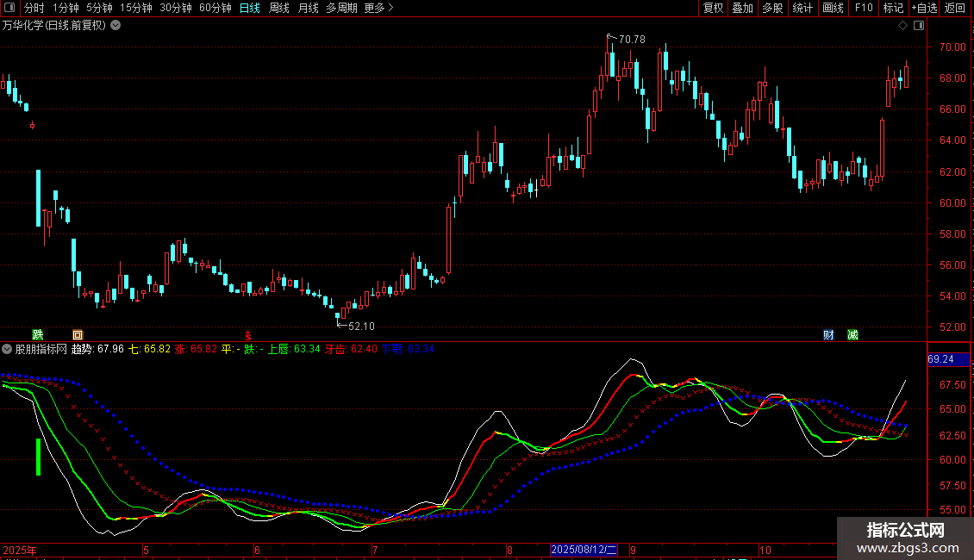The height and width of the screenshot is (560, 974).
Task: Activate the 画线 drawing tool
Action: (833, 8)
